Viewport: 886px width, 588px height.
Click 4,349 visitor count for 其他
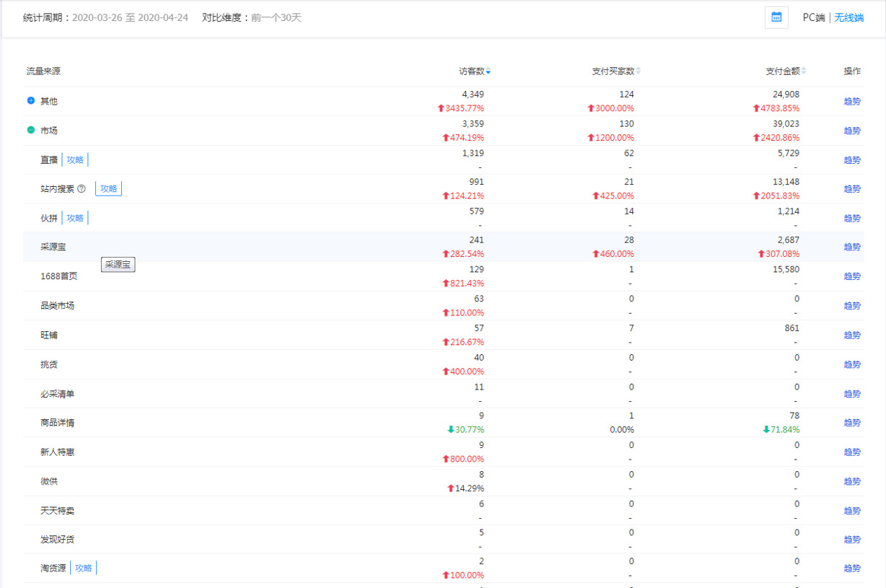(473, 95)
